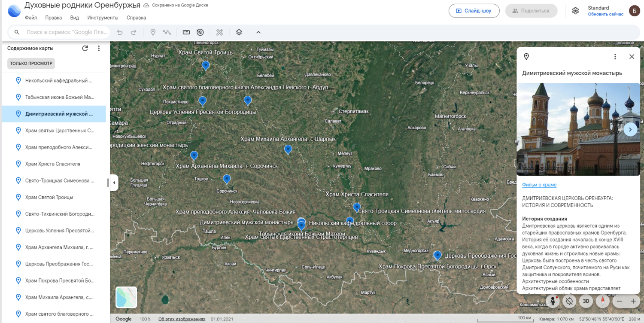This screenshot has height=323, width=644.
Task: Open the Фильм о храме link
Action: pos(539,185)
